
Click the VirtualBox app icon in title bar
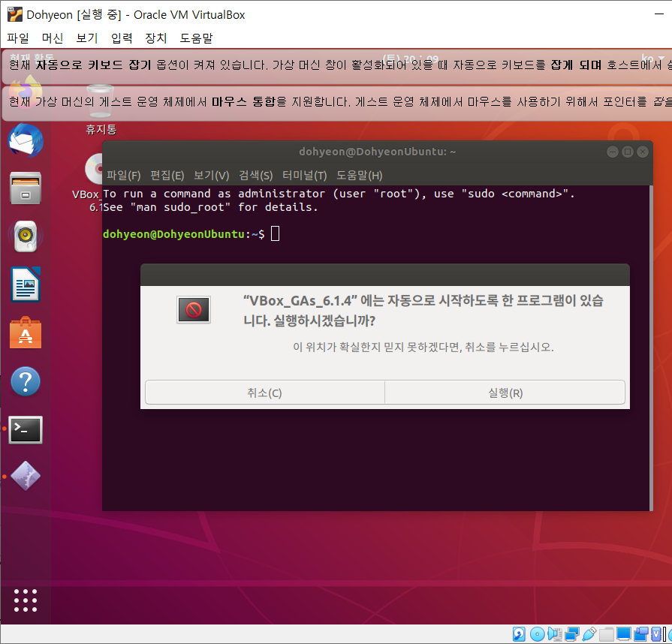pos(14,14)
